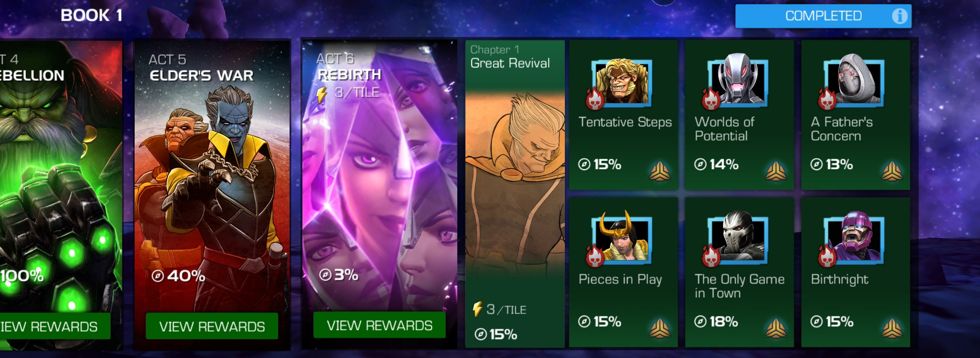The image size is (980, 358).
Task: Select Chapter 1 Great Revival panel
Action: click(515, 194)
